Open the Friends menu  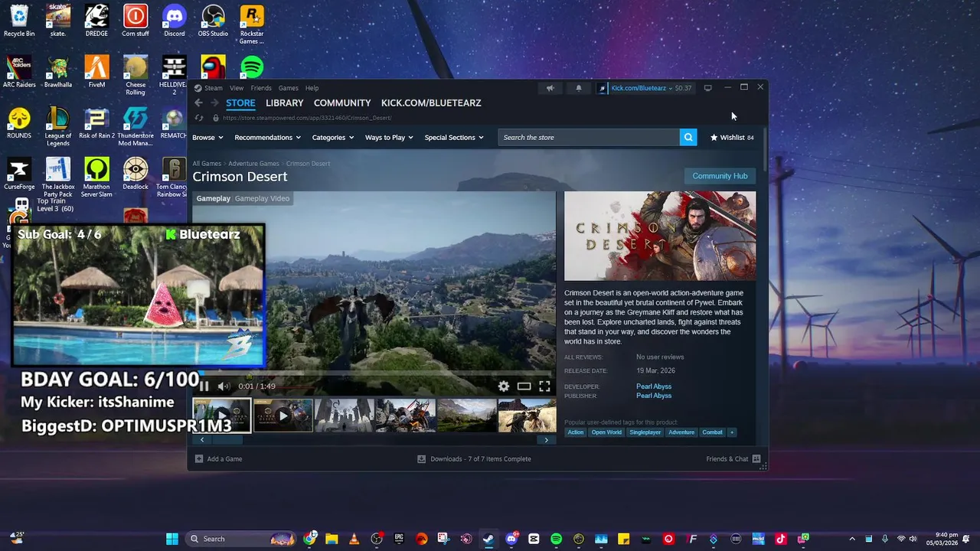point(261,88)
